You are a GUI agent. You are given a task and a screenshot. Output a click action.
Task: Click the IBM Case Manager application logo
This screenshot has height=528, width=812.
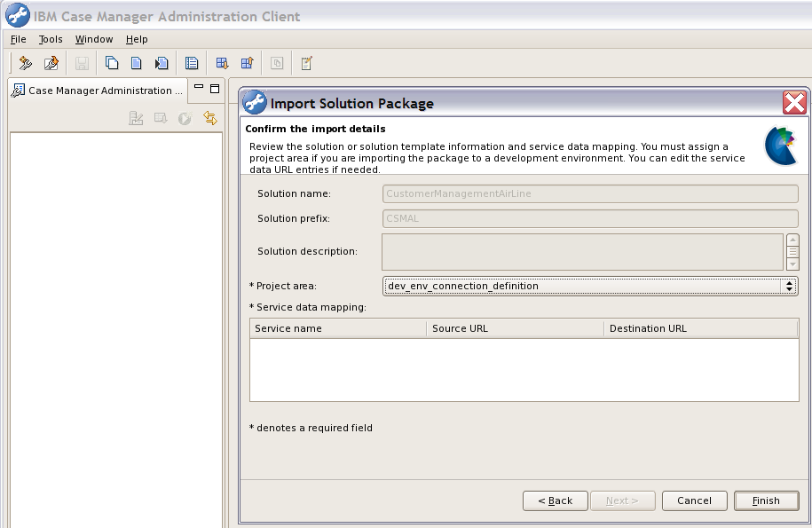point(18,16)
